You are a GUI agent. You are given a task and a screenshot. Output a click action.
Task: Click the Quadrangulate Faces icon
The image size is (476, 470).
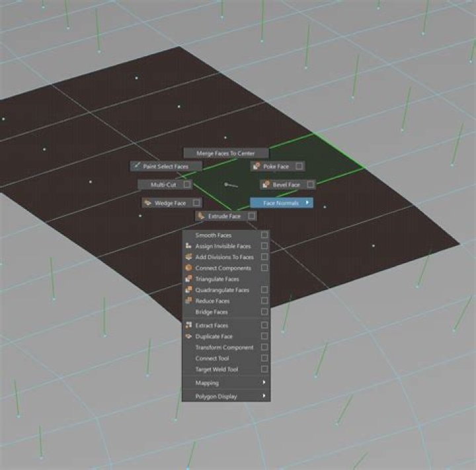pyautogui.click(x=188, y=290)
